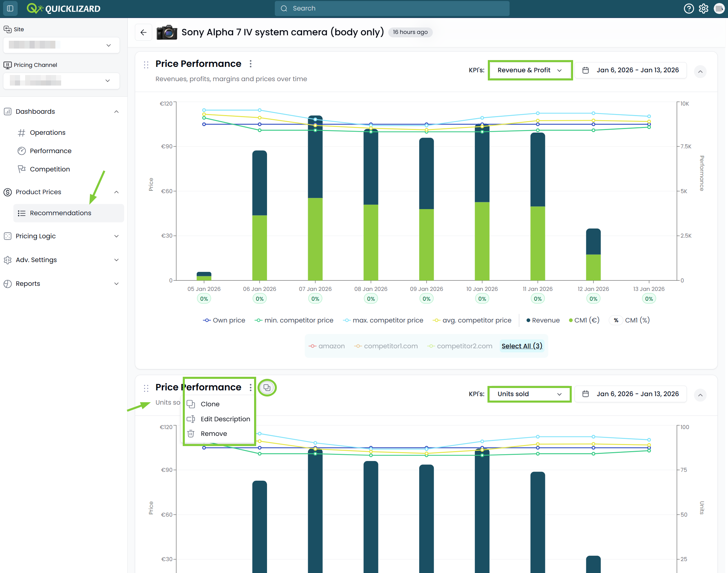
Task: Open three-dot menu of first Price Performance
Action: click(251, 64)
